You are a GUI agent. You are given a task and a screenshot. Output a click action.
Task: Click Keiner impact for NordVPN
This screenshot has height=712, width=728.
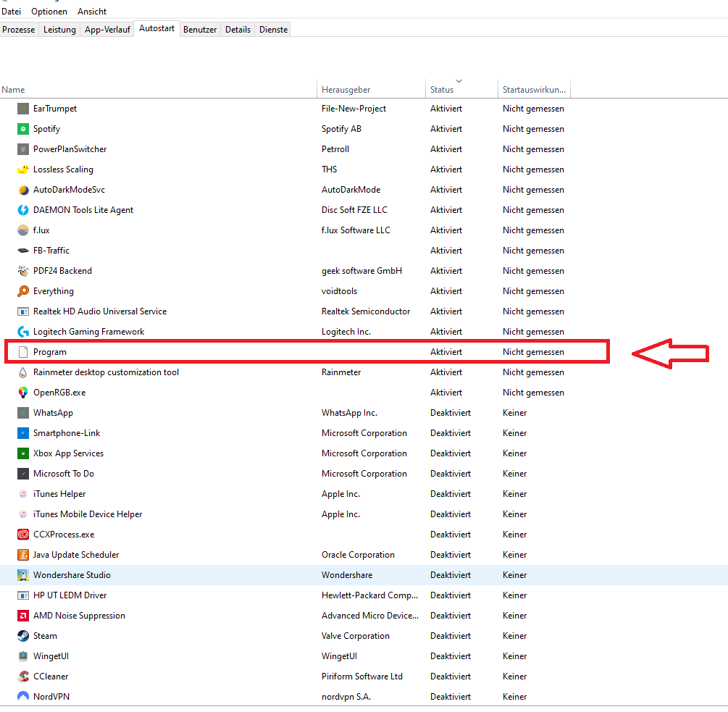point(514,697)
